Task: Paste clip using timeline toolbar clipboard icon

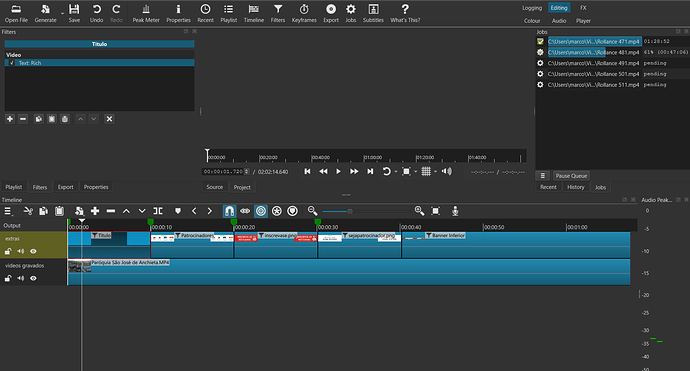Action: pyautogui.click(x=59, y=211)
